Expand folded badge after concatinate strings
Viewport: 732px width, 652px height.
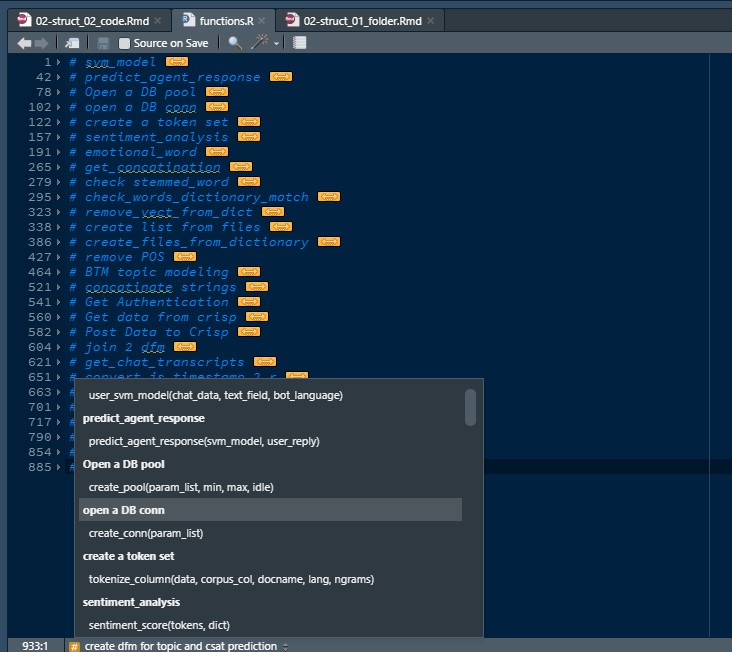[x=257, y=287]
